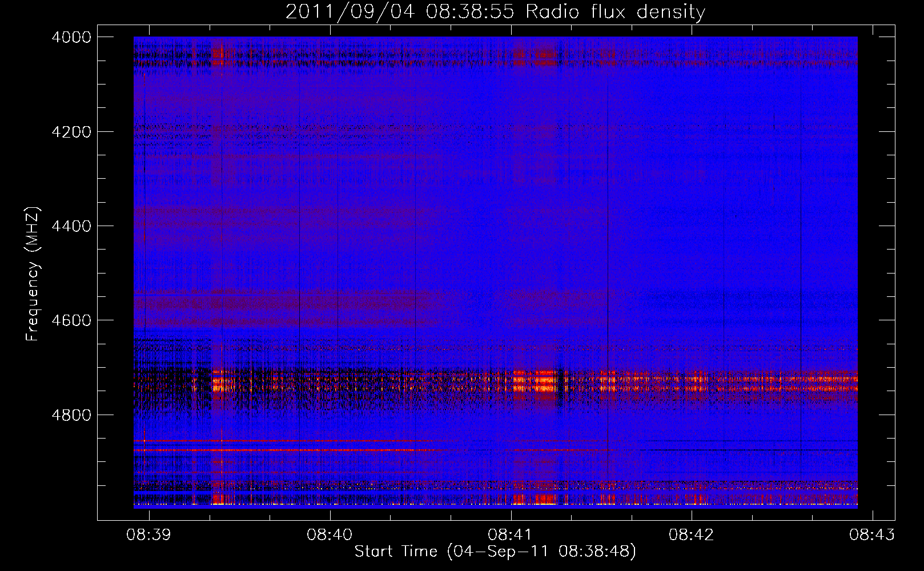Select the 4600 frequency tick label
This screenshot has height=571, width=924.
[x=71, y=320]
